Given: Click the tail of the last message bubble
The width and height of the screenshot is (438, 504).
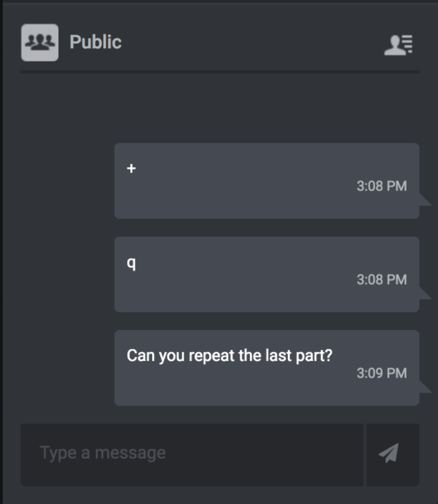Looking at the screenshot, I should click(425, 387).
